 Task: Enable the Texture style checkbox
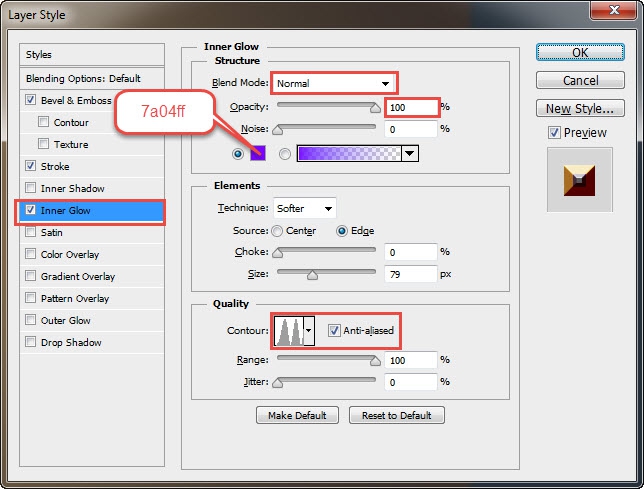tap(43, 144)
